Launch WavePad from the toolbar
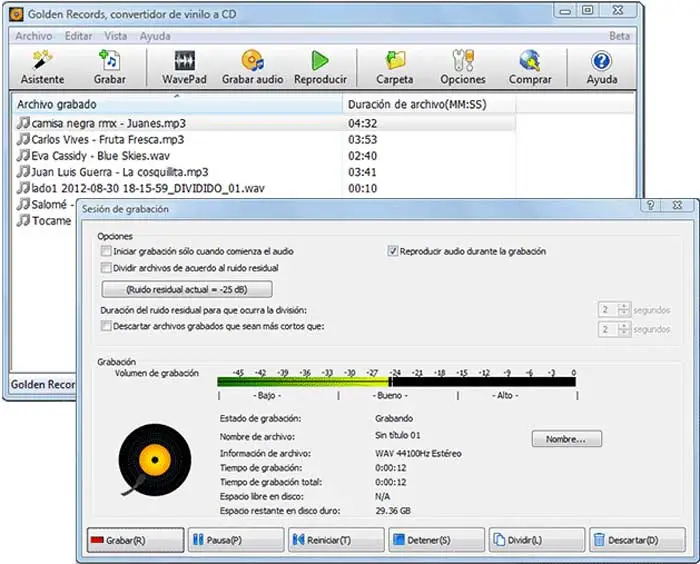 point(184,67)
